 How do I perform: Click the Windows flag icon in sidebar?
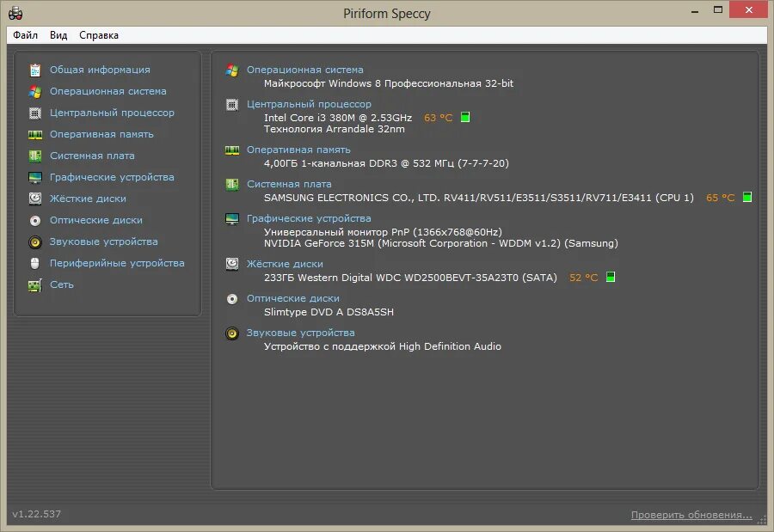click(x=35, y=91)
